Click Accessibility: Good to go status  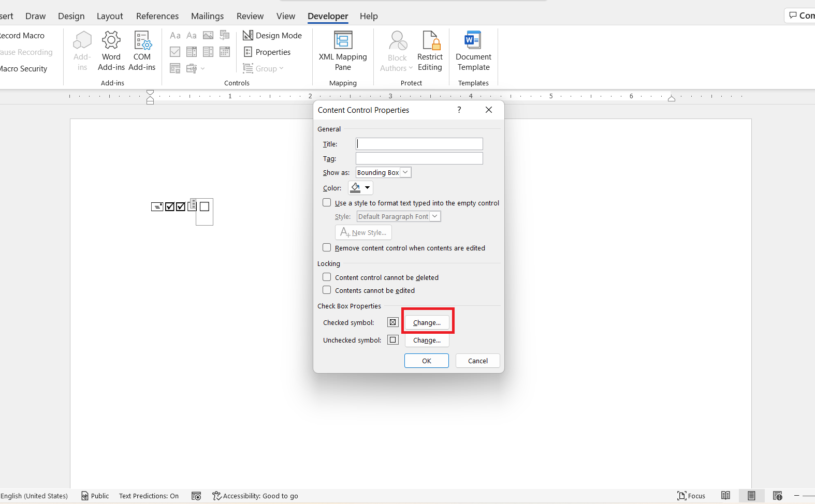pyautogui.click(x=255, y=496)
